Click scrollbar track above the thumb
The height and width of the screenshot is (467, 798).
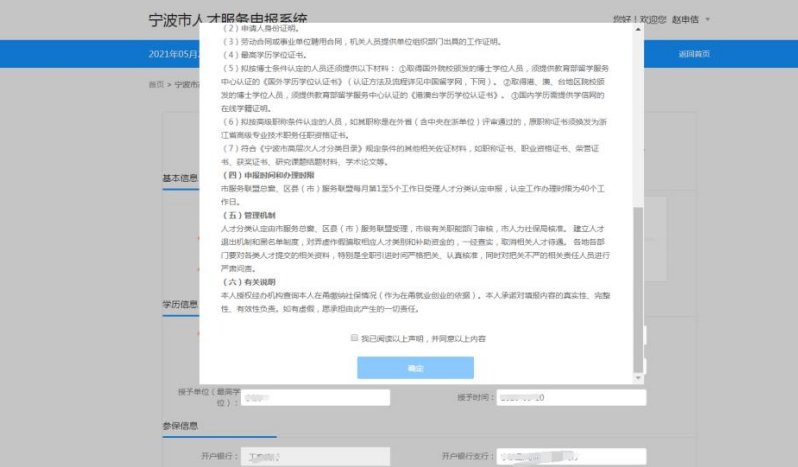point(639,120)
